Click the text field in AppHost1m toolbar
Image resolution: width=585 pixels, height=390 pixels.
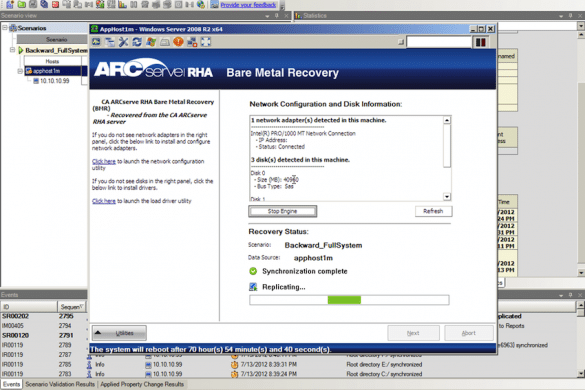point(439,42)
